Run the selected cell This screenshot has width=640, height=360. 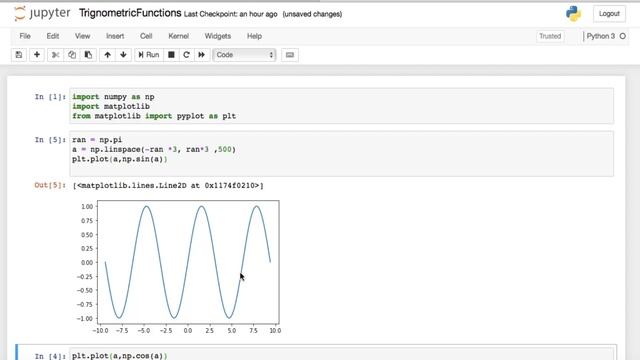[x=149, y=55]
